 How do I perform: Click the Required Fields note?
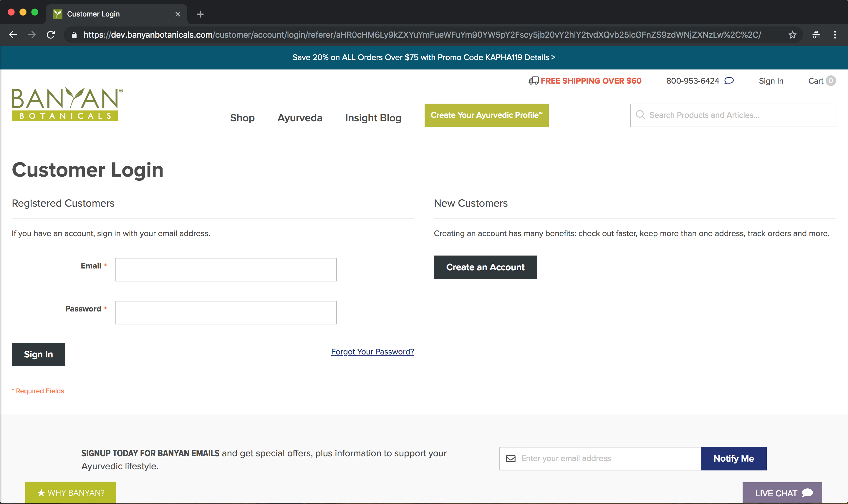click(38, 391)
